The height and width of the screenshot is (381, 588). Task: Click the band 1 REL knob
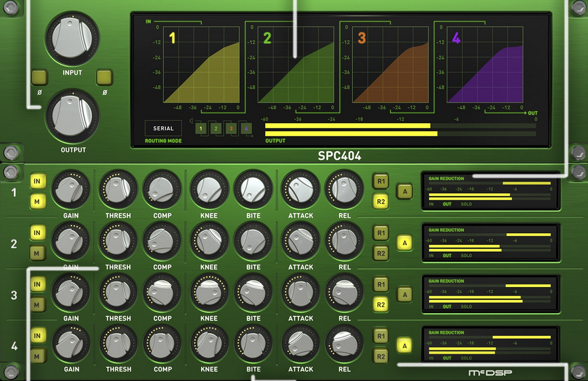coord(344,190)
